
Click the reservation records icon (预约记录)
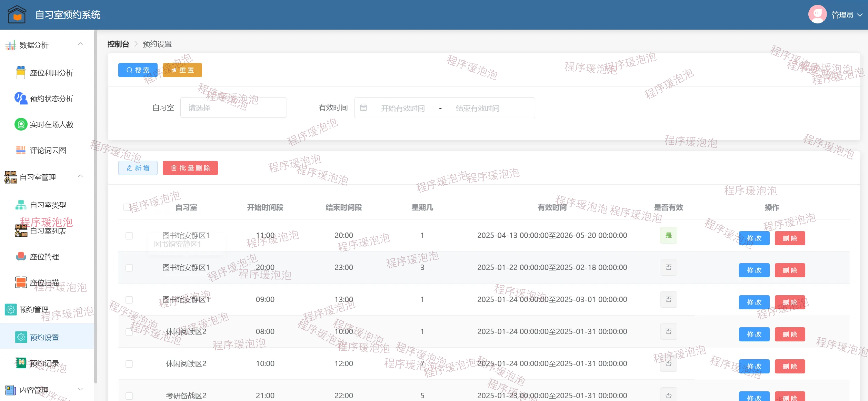pos(21,363)
